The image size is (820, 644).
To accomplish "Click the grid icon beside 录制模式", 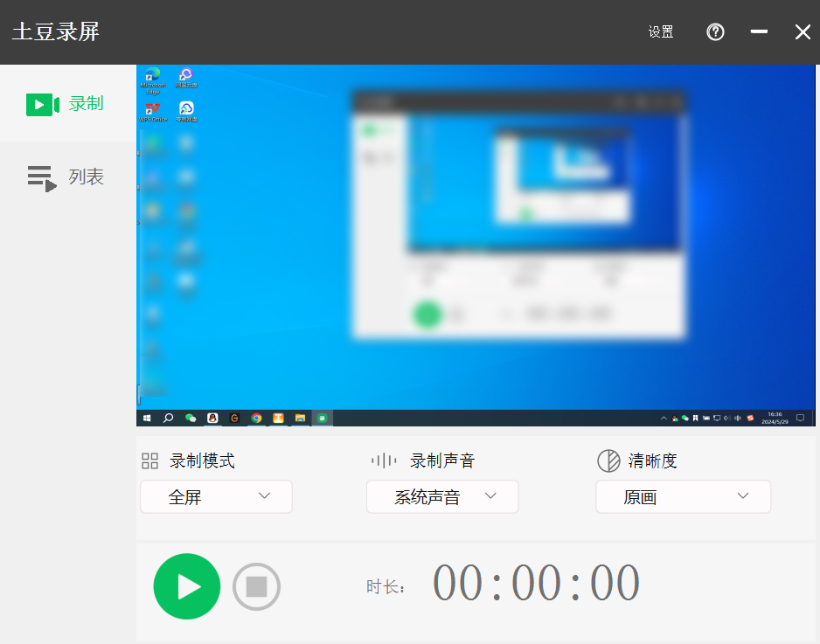I will [x=150, y=461].
